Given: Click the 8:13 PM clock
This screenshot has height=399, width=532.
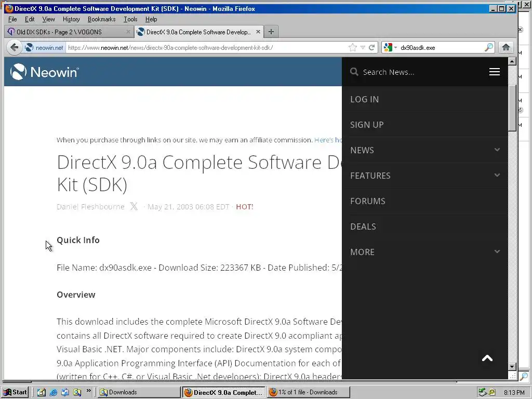Looking at the screenshot, I should [x=514, y=392].
